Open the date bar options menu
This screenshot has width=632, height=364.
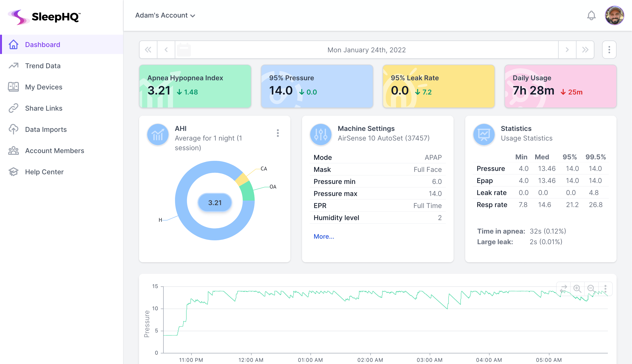pos(609,49)
